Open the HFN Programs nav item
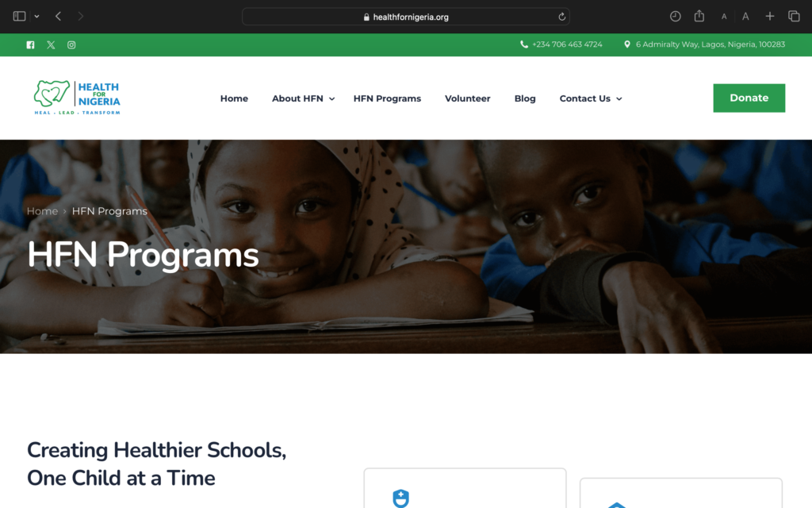This screenshot has width=812, height=508. click(387, 98)
